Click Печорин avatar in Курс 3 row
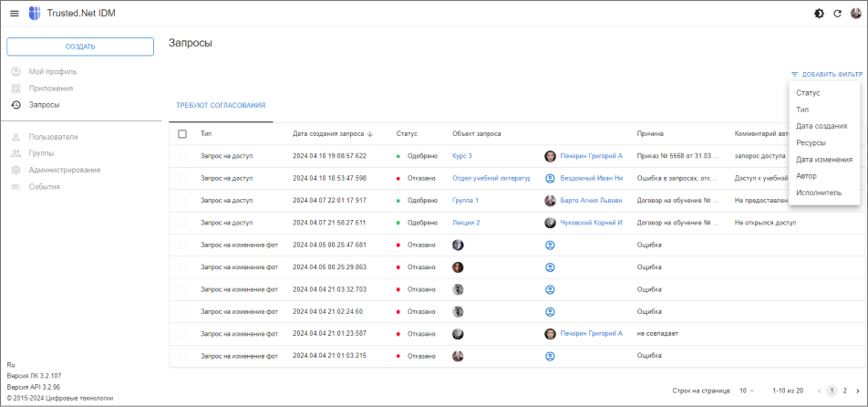 pyautogui.click(x=550, y=156)
